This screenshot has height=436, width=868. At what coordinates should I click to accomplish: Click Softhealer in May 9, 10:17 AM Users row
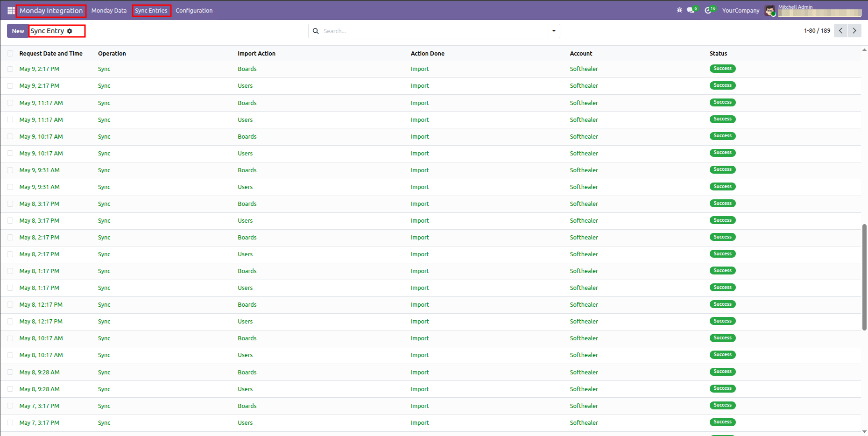[x=584, y=154]
